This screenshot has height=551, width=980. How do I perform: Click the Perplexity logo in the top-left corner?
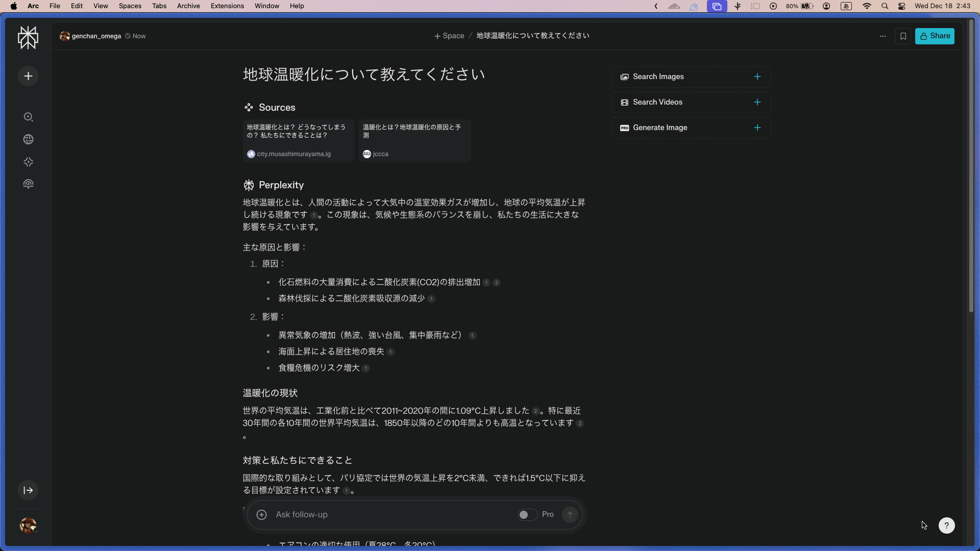coord(28,37)
